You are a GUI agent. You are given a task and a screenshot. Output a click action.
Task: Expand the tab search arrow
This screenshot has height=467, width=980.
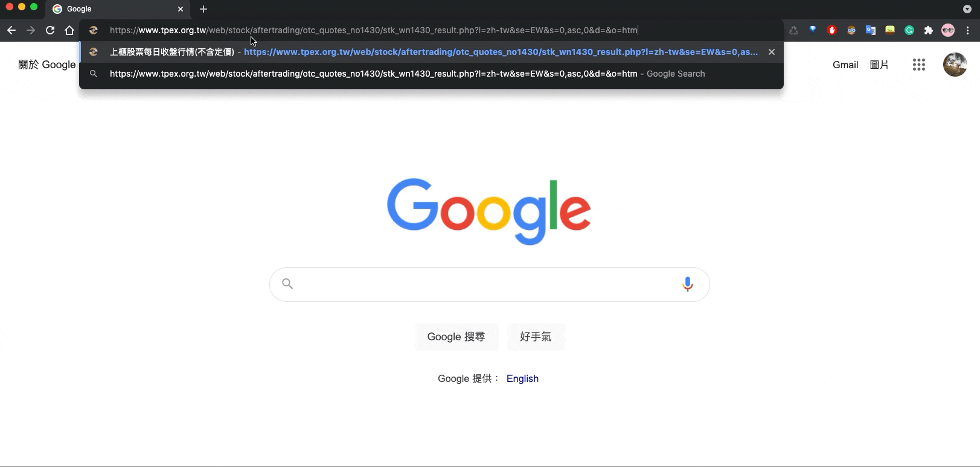click(x=967, y=9)
